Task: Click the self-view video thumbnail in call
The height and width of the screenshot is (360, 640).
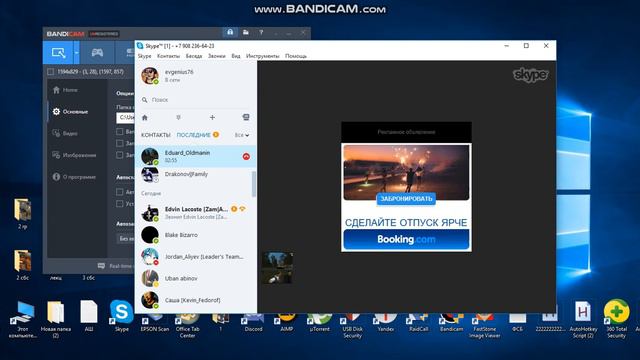Action: point(277,268)
